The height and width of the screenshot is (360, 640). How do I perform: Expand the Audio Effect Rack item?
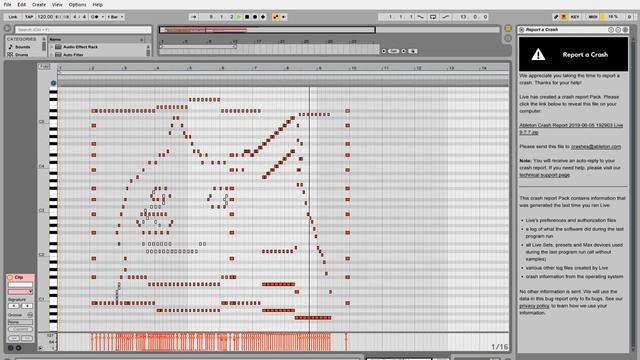52,47
